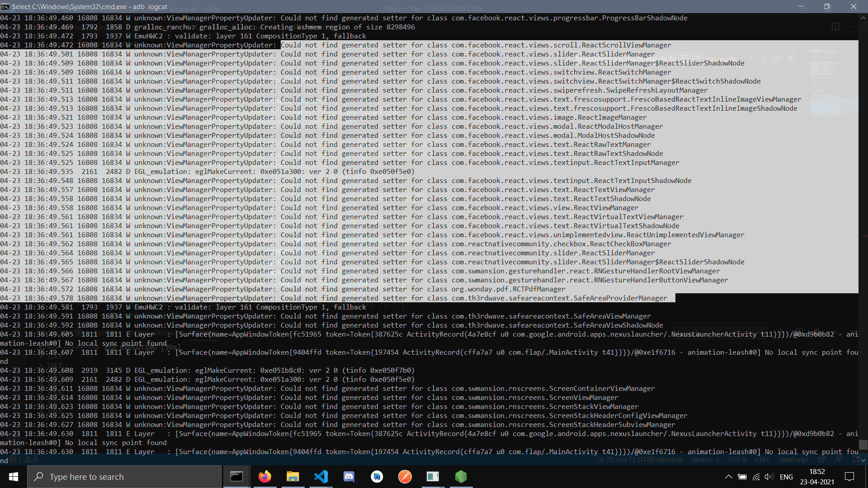Open the Windows Start menu
The image size is (868, 488).
(14, 477)
